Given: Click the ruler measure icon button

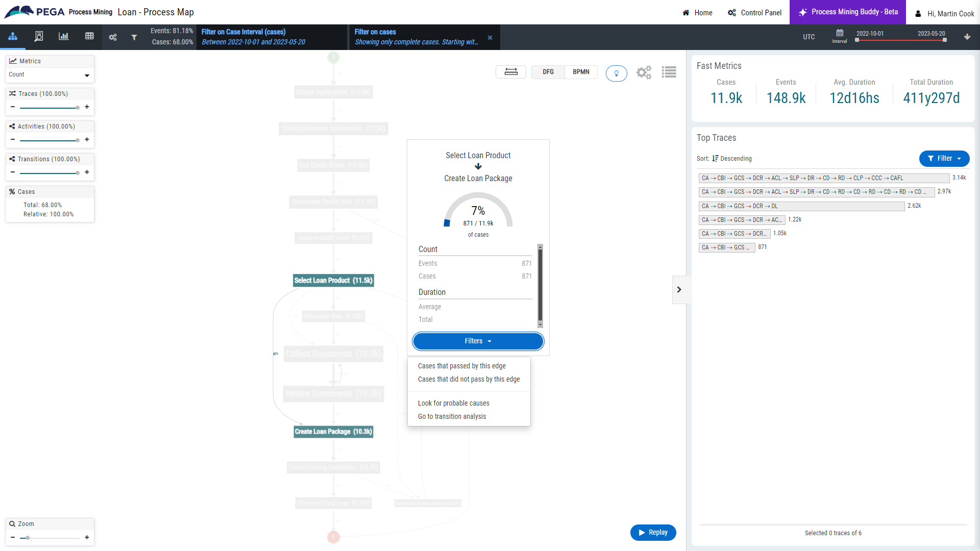Looking at the screenshot, I should click(x=511, y=72).
